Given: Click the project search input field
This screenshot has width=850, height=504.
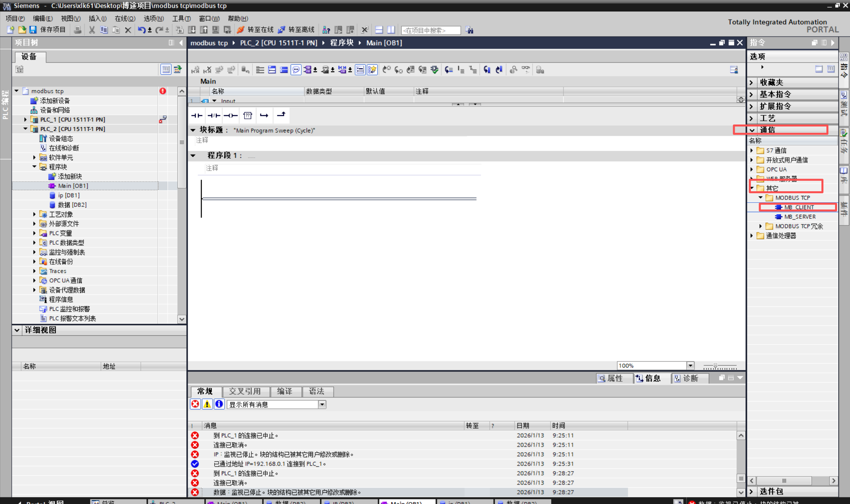Looking at the screenshot, I should [430, 30].
